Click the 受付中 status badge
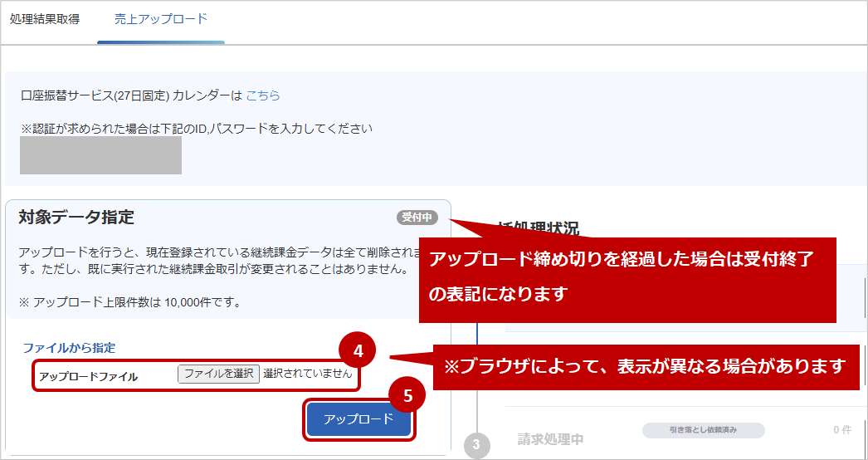Image resolution: width=868 pixels, height=460 pixels. 417,218
